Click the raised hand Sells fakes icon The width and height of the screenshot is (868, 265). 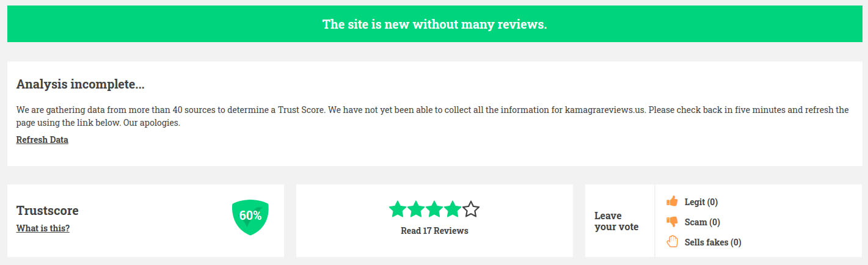click(673, 242)
